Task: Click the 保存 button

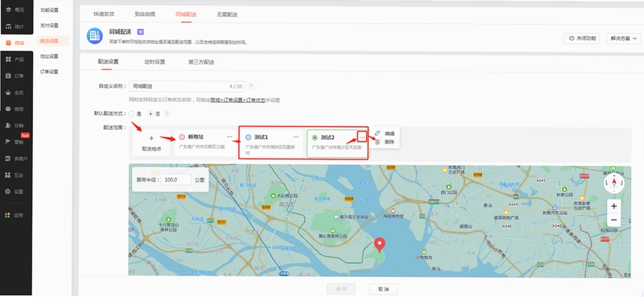Action: [341, 289]
